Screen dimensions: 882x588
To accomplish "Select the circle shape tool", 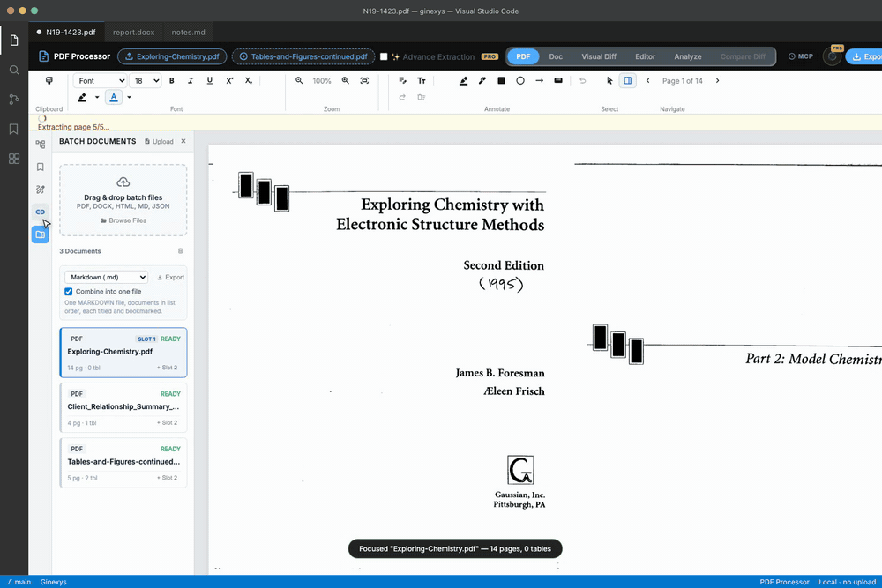I will click(520, 81).
